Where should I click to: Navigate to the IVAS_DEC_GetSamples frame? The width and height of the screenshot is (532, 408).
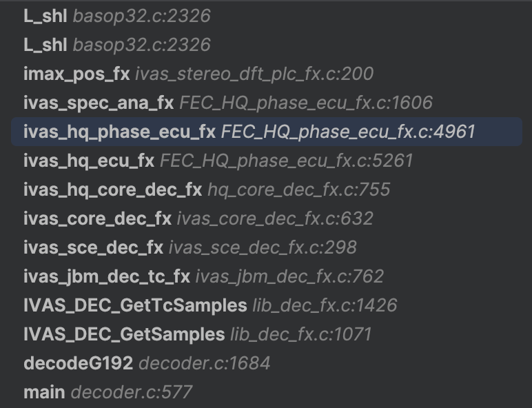tap(124, 334)
